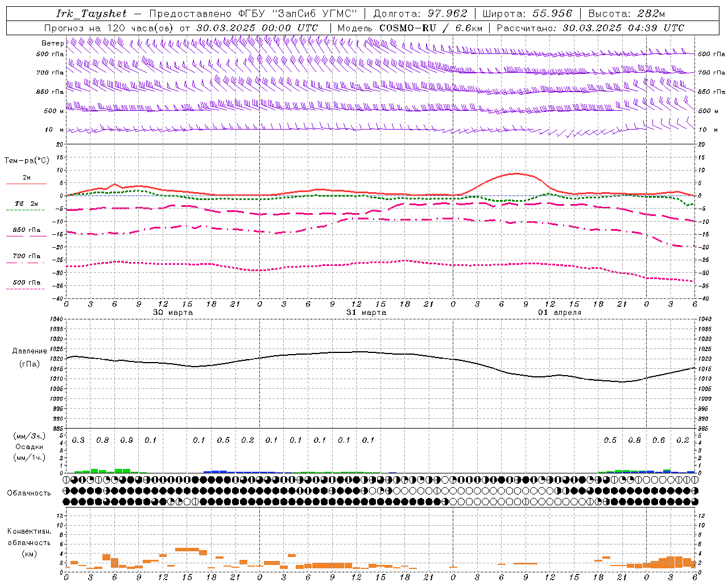Click the 31 марта date label

pyautogui.click(x=366, y=313)
